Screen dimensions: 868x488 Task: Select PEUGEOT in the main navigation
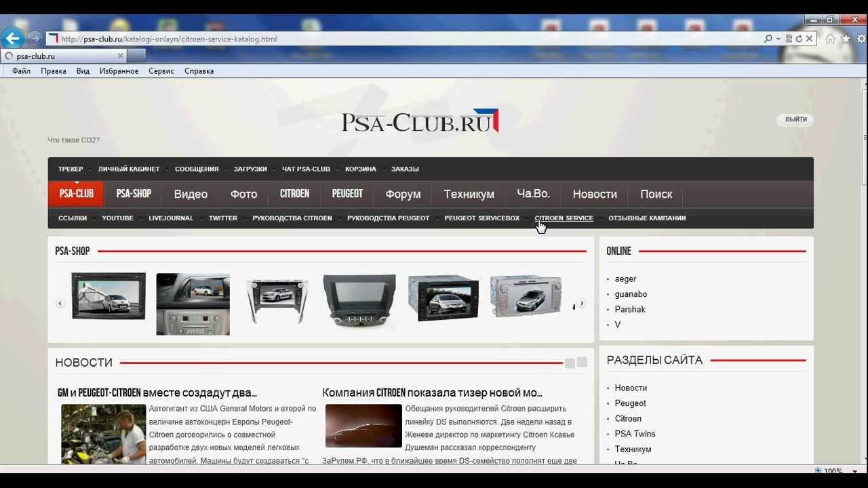tap(347, 194)
